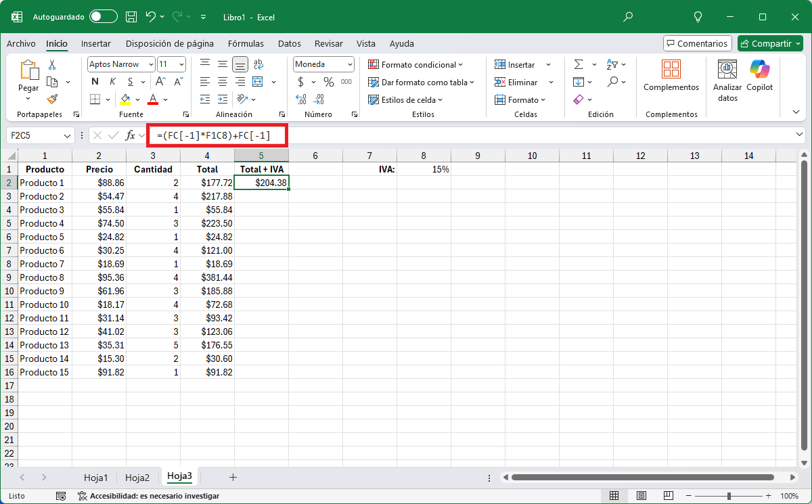The height and width of the screenshot is (504, 812).
Task: Select the Format Painter brush
Action: point(52,99)
